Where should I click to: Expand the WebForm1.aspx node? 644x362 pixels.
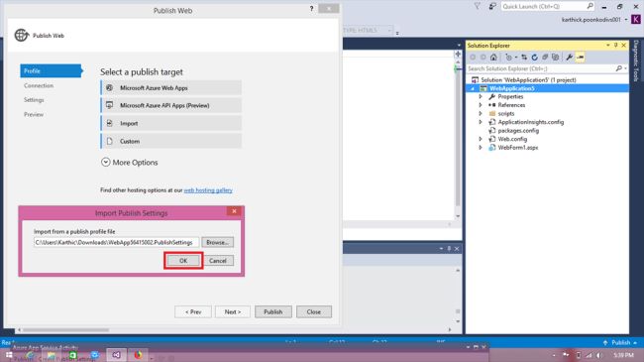(481, 147)
